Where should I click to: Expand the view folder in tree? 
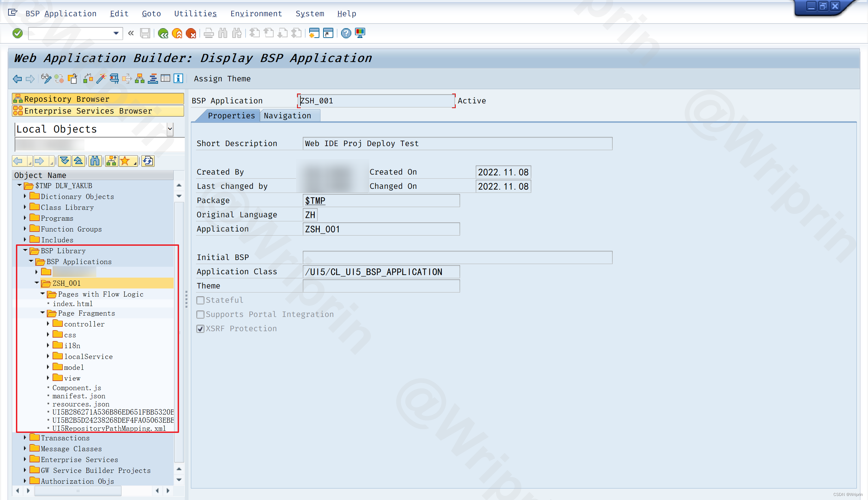pos(51,378)
